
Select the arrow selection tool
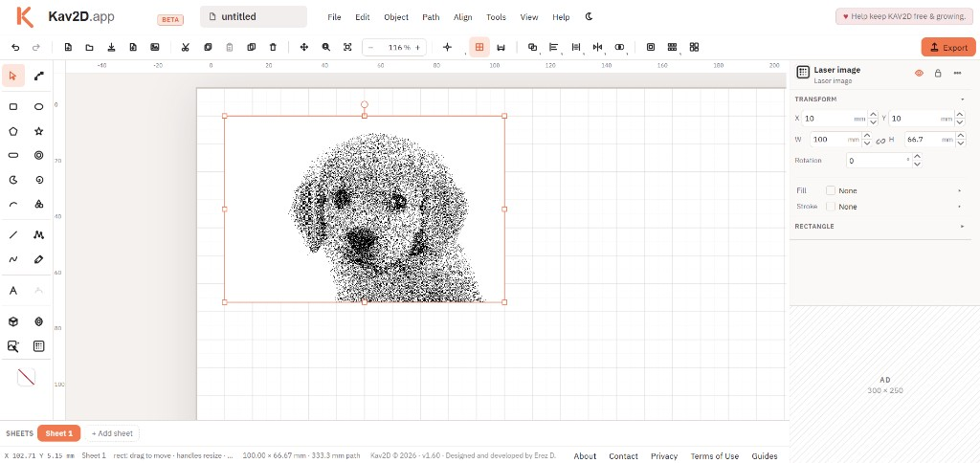(x=13, y=77)
